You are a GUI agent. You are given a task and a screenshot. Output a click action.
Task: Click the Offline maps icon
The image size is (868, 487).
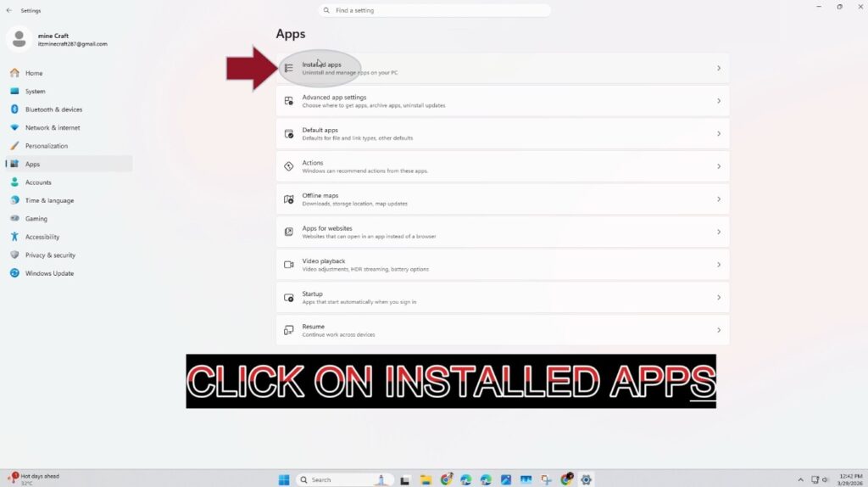point(289,199)
